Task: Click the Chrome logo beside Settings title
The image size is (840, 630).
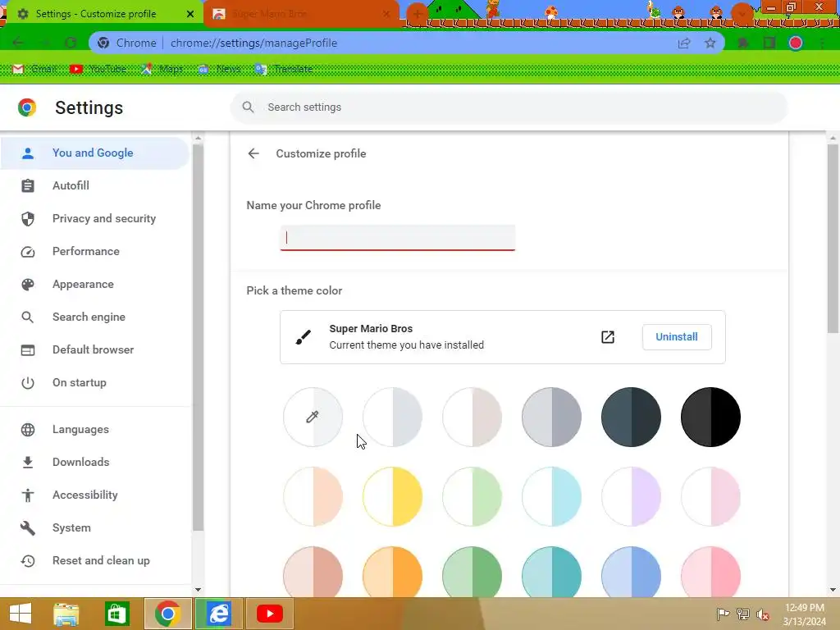Action: tap(27, 107)
